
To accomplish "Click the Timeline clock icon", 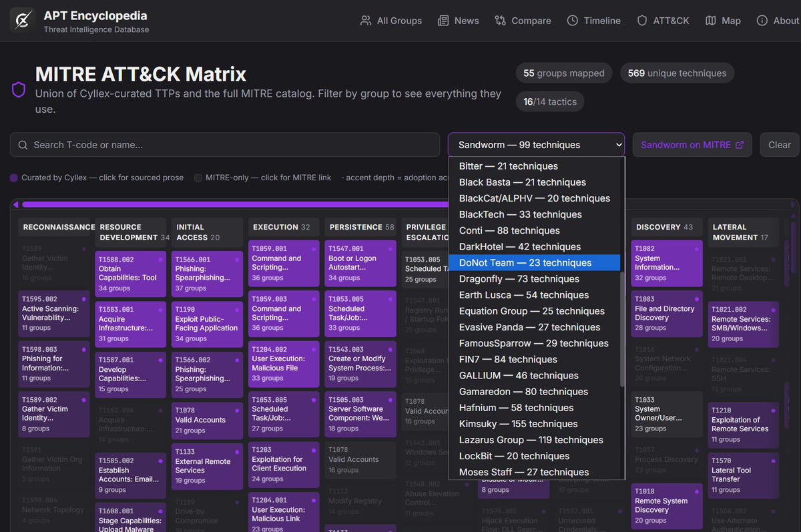I will tap(573, 21).
